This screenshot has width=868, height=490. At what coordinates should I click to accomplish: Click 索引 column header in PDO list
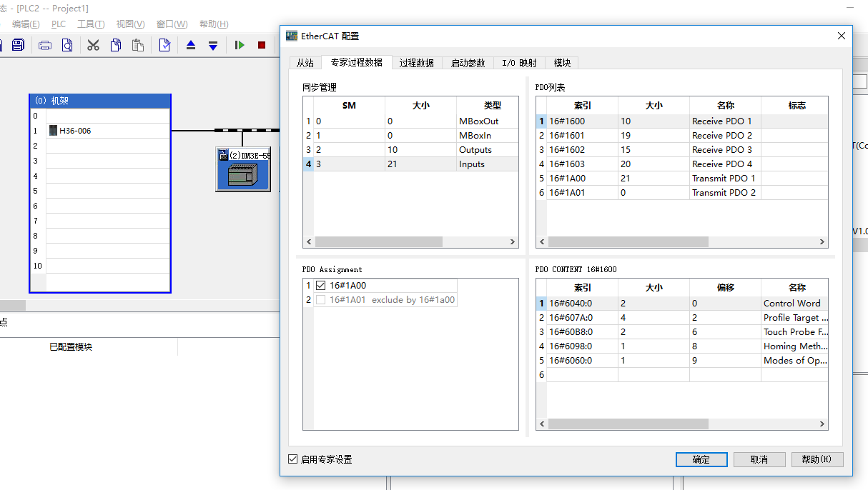583,106
